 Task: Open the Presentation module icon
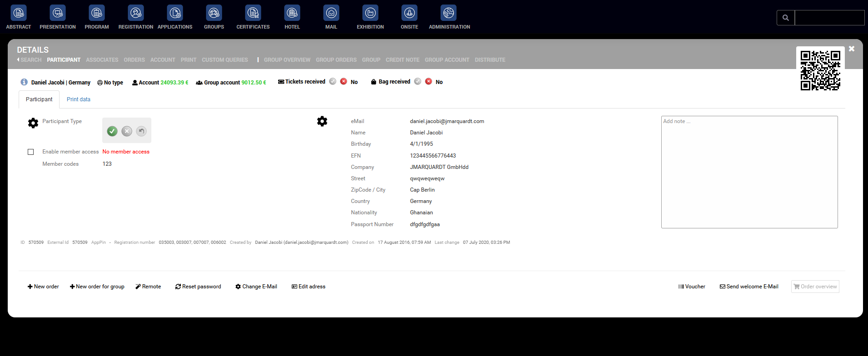pos(58,13)
